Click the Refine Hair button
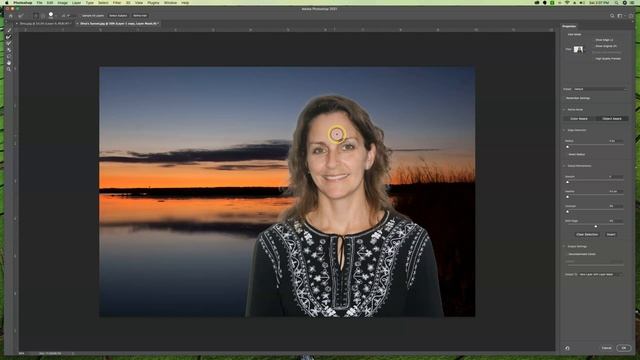 pyautogui.click(x=140, y=16)
